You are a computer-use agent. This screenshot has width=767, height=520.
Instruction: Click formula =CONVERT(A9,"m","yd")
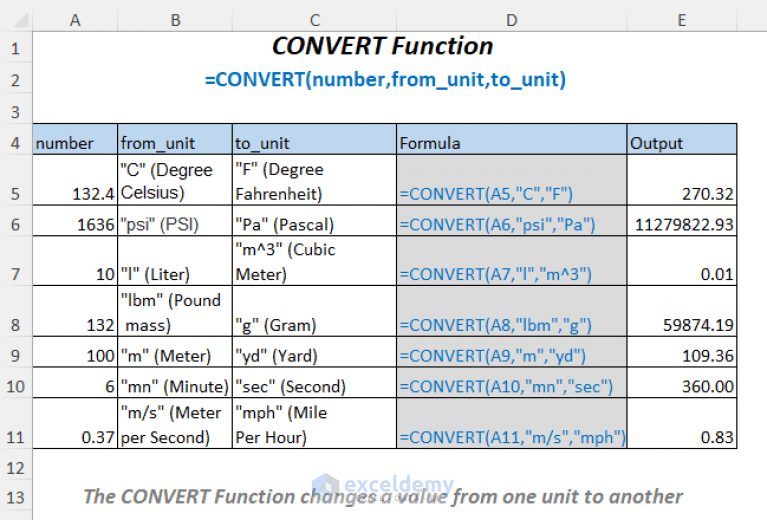[512, 352]
